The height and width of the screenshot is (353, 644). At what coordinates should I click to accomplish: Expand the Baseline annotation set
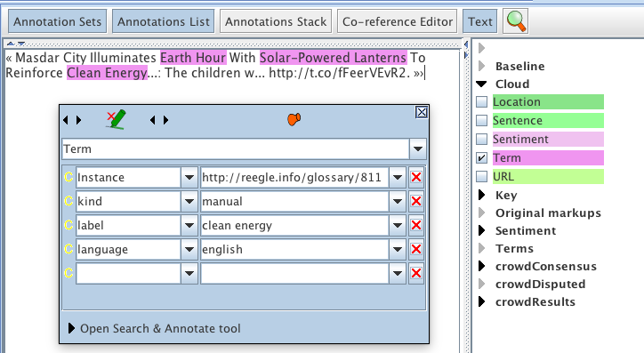pyautogui.click(x=482, y=66)
